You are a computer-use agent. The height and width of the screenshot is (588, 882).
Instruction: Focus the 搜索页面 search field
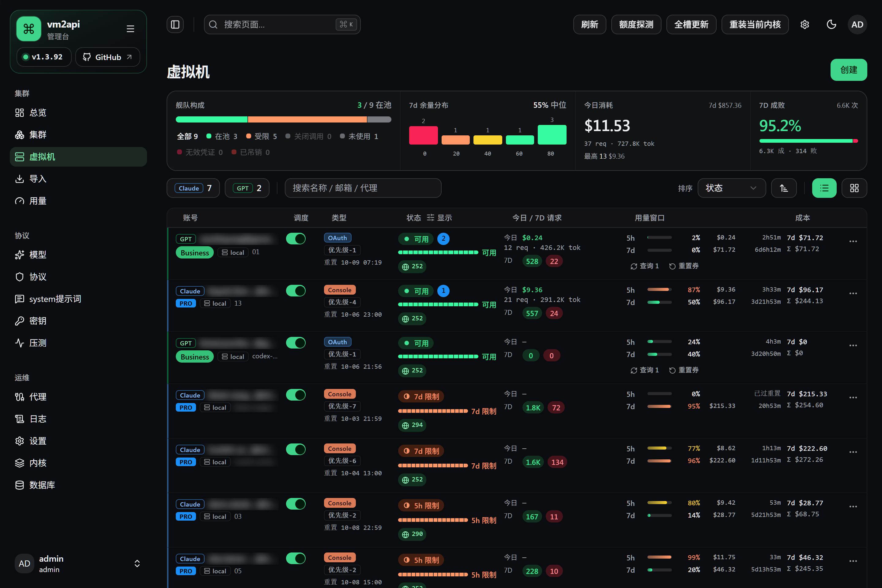tap(282, 24)
